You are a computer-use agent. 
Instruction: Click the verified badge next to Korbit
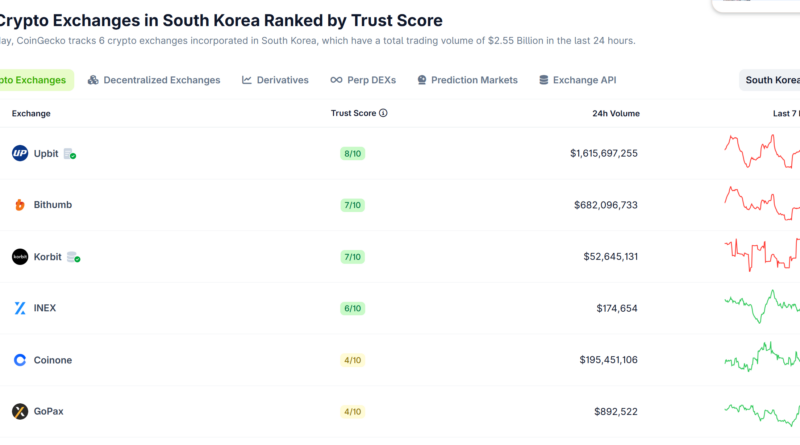(73, 258)
